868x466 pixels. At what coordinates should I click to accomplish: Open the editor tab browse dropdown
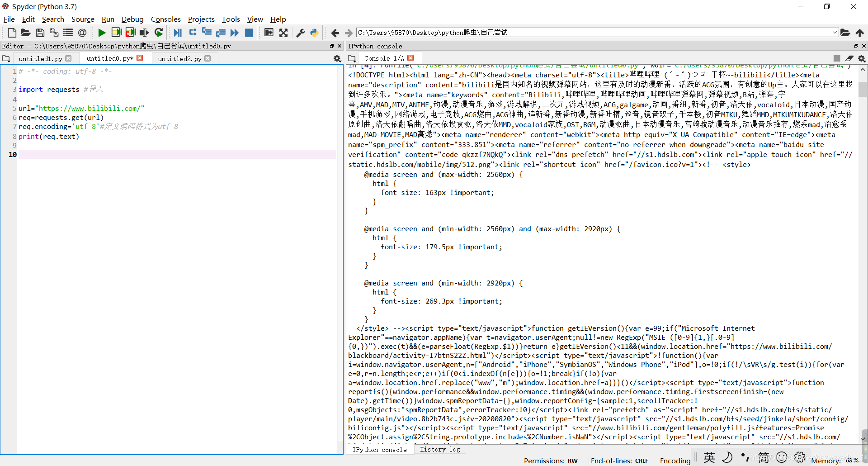[x=6, y=59]
